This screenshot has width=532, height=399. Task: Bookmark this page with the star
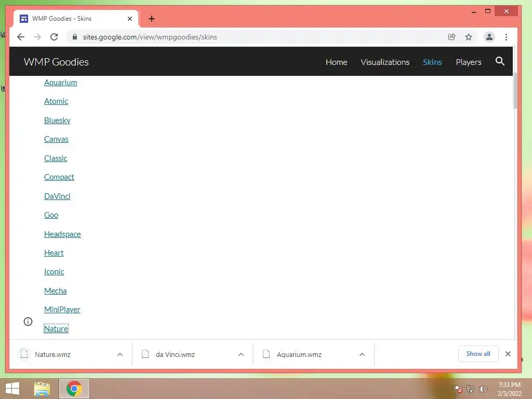469,37
